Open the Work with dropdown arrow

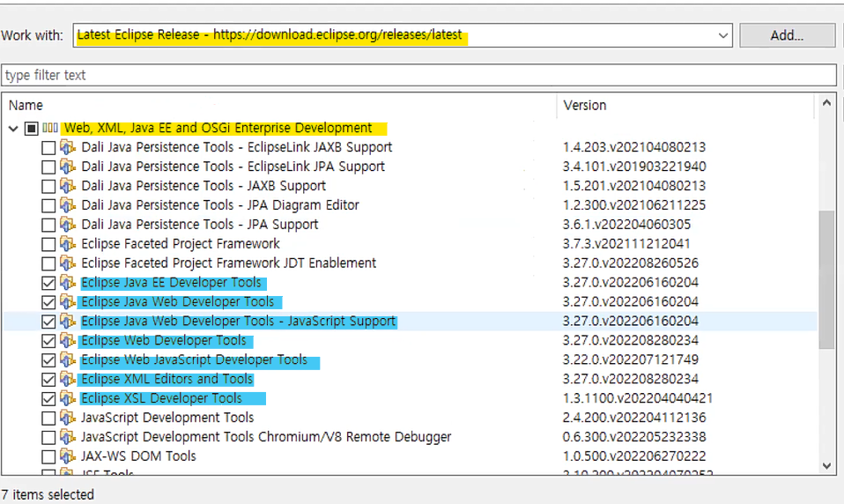point(723,35)
